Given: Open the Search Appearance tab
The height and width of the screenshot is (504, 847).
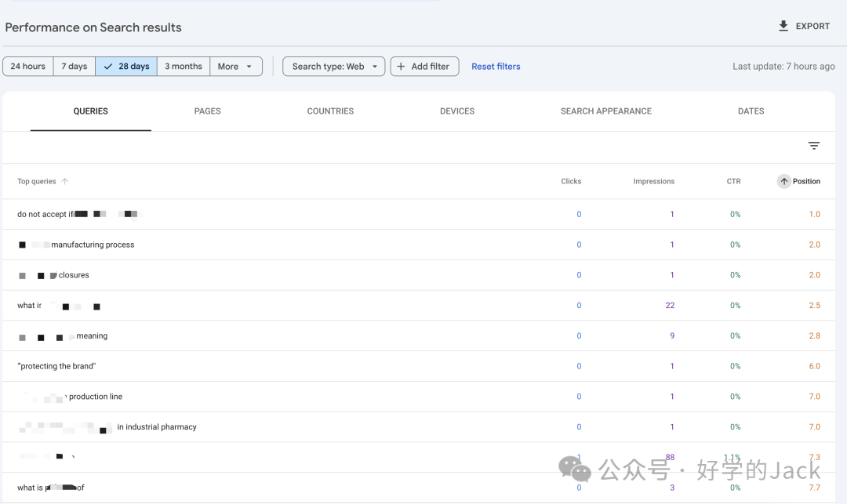Looking at the screenshot, I should pos(606,111).
